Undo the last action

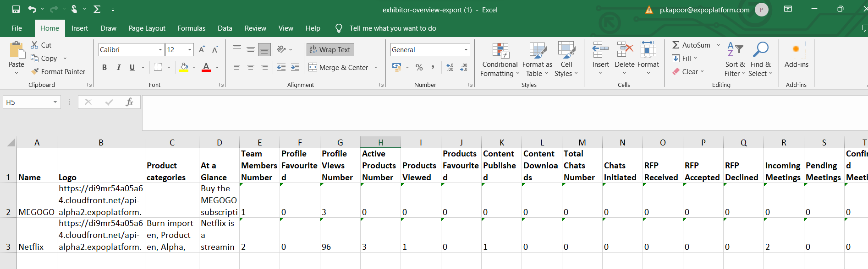32,9
